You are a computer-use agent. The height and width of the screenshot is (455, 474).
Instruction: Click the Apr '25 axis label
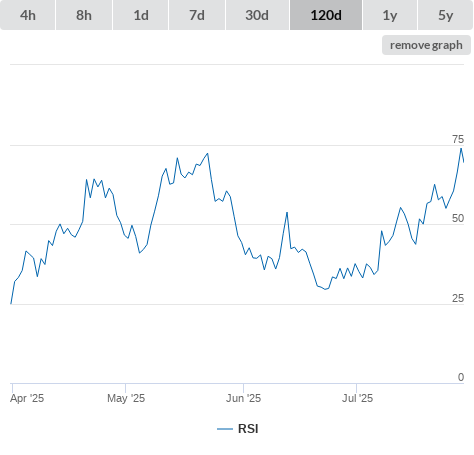pyautogui.click(x=27, y=398)
